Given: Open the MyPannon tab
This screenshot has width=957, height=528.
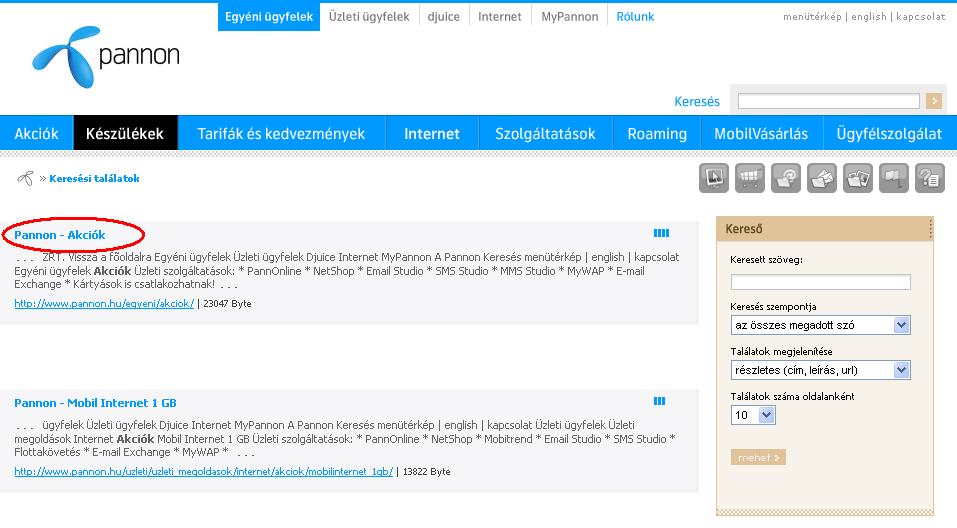Looking at the screenshot, I should point(569,16).
